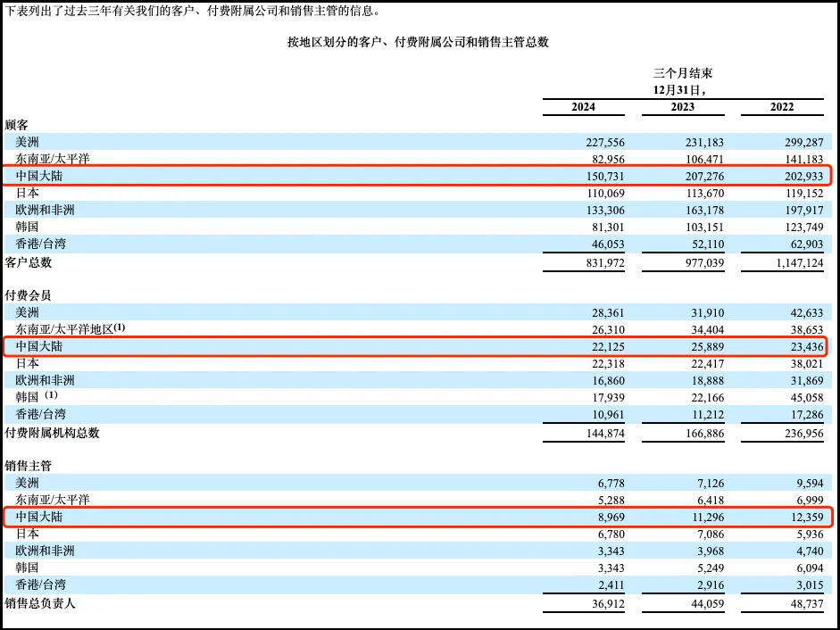Click the 付费会员 section heading
840x630 pixels.
pos(28,295)
